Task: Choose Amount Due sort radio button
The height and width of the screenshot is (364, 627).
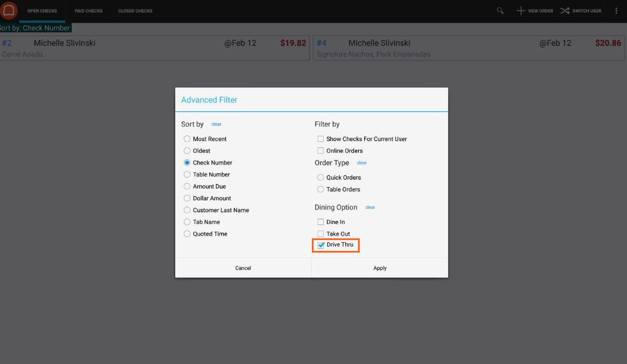Action: [187, 186]
